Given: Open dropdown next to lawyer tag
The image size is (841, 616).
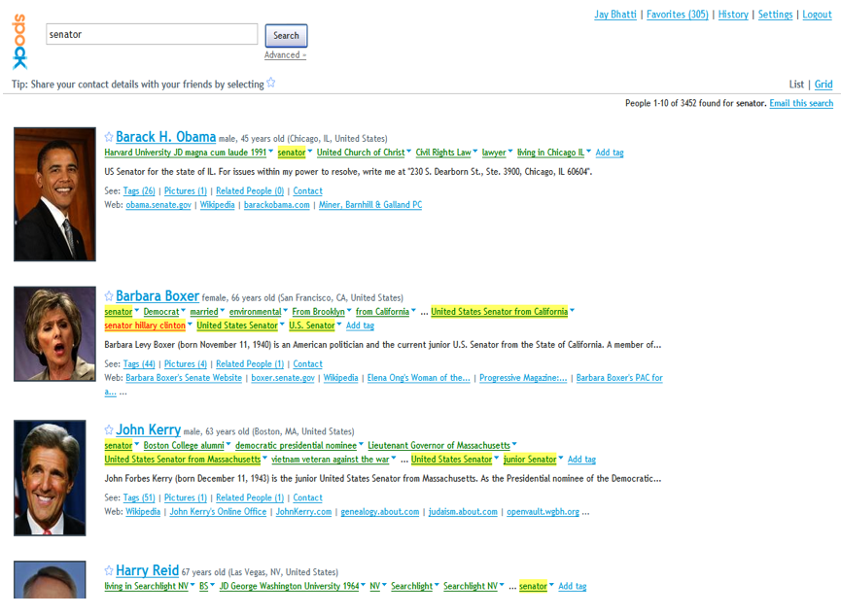Looking at the screenshot, I should (510, 152).
